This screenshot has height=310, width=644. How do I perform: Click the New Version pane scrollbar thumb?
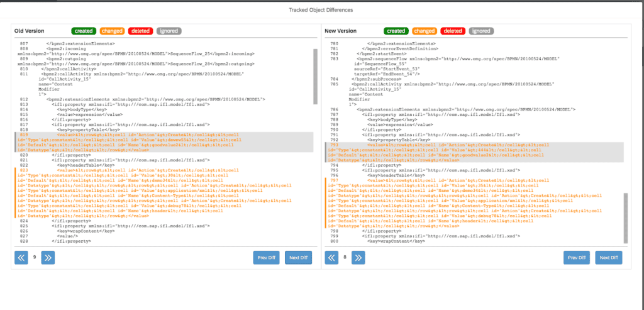tap(626, 218)
